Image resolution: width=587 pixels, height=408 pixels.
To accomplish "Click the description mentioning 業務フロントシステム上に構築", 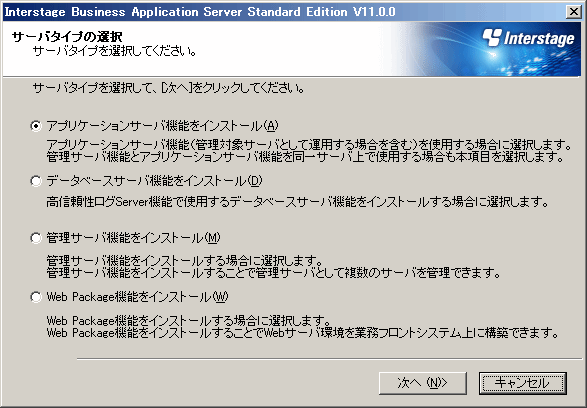I will coord(302,333).
